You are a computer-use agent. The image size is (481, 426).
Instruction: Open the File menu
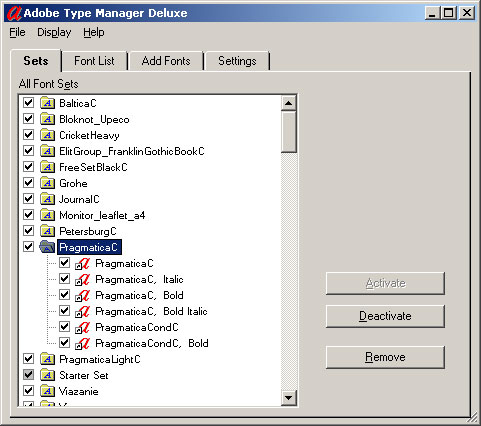click(17, 32)
